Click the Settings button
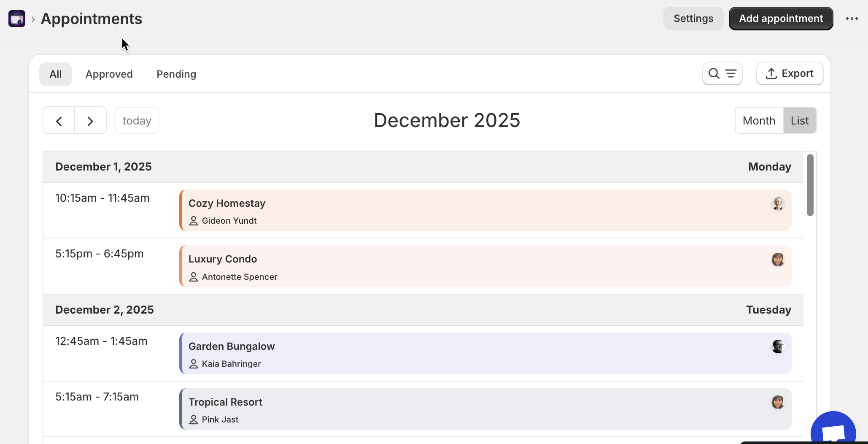This screenshot has width=868, height=444. tap(693, 19)
